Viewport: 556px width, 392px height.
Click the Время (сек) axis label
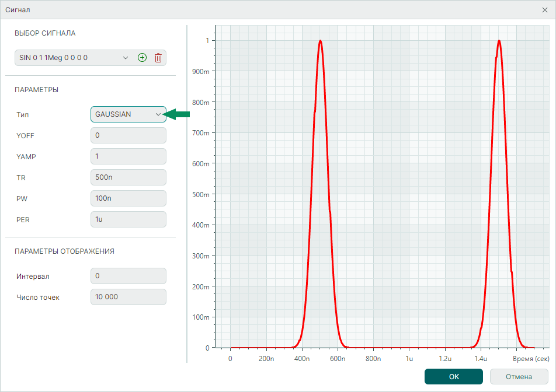pos(531,359)
